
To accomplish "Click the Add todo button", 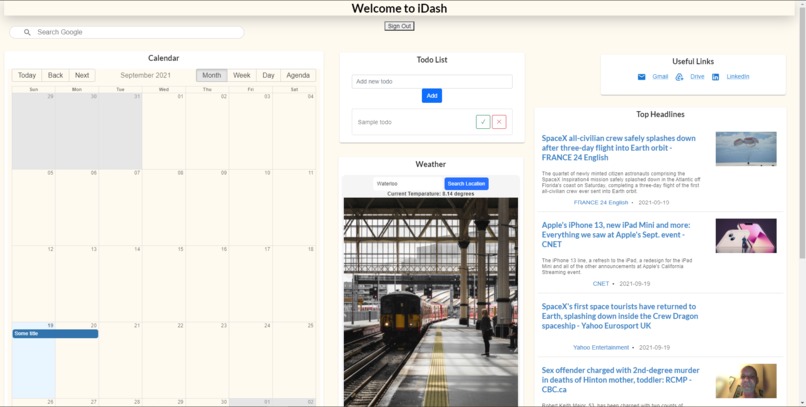I will click(432, 96).
